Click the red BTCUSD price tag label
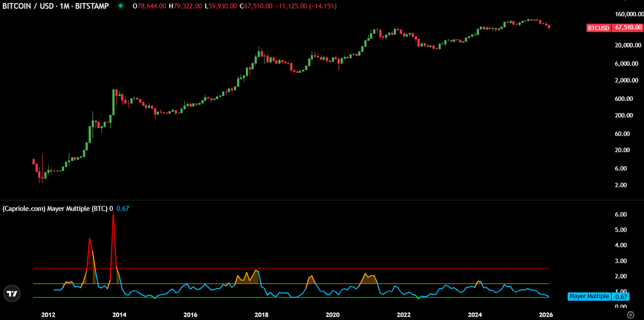Viewport: 644px width, 320px height. click(x=598, y=27)
